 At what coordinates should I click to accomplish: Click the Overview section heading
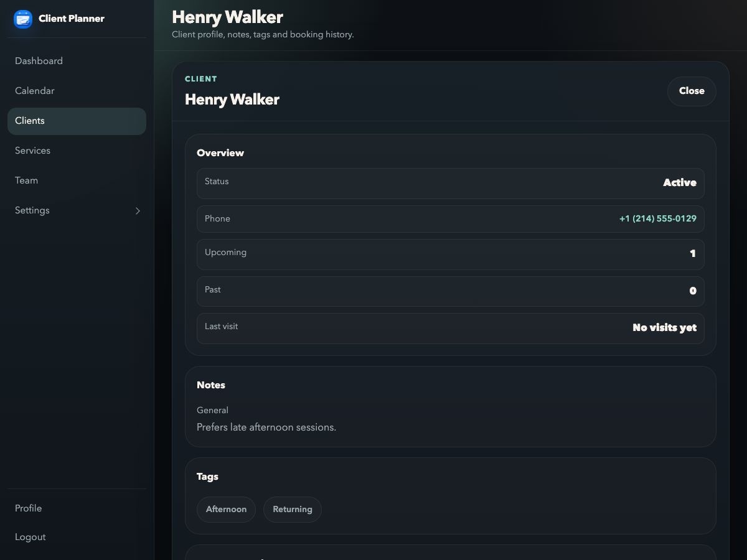tap(220, 153)
